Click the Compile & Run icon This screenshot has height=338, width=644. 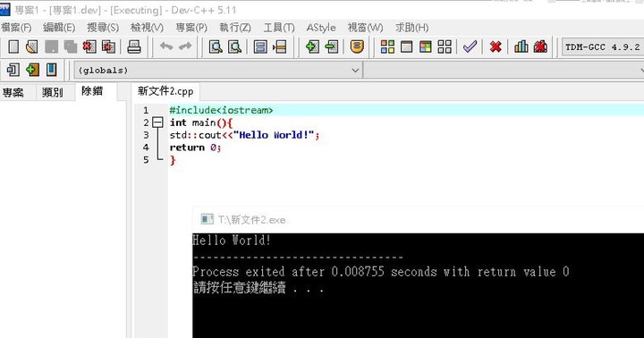coord(426,46)
